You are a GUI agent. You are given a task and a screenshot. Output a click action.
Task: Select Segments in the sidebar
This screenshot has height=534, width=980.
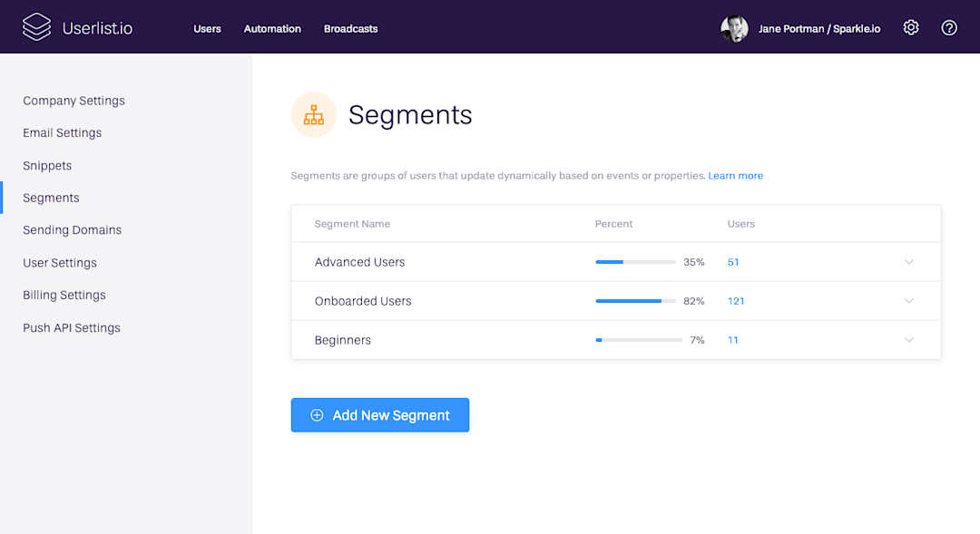[51, 198]
